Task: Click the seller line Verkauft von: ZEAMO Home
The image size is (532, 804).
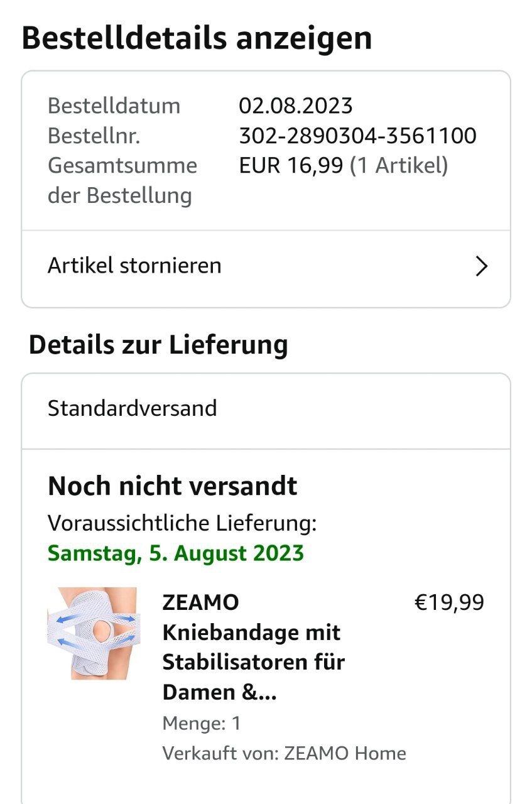Action: (284, 753)
